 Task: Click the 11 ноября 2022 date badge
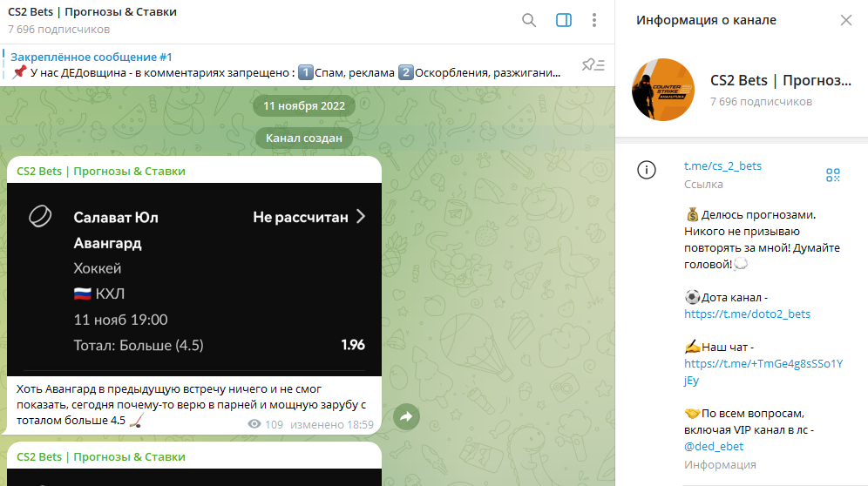304,105
